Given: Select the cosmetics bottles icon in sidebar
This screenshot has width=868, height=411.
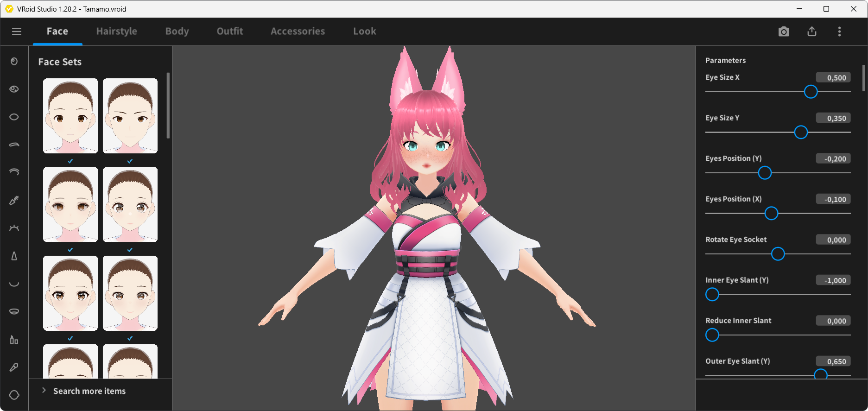Looking at the screenshot, I should coord(14,340).
